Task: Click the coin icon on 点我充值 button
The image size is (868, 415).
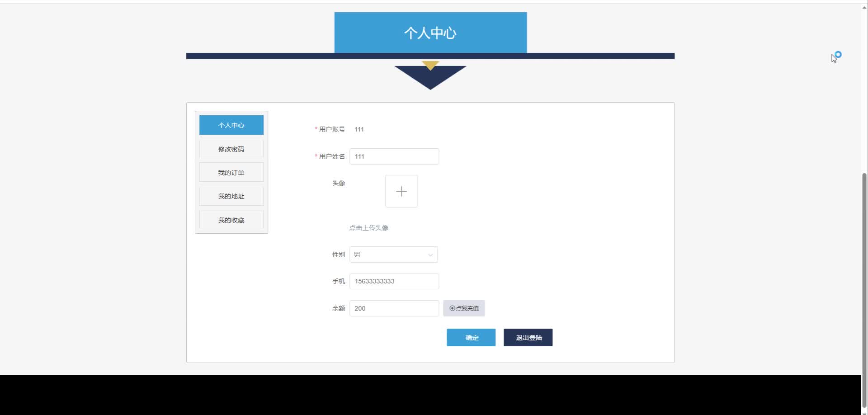Action: coord(452,308)
